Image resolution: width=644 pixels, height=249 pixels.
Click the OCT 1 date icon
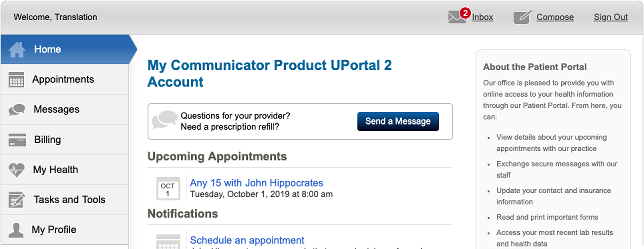[x=168, y=189]
